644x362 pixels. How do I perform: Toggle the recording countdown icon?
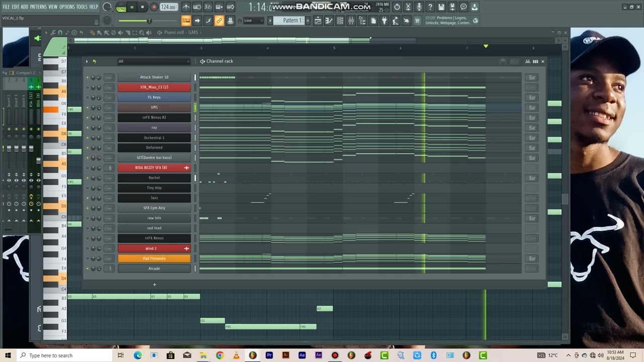208,7
